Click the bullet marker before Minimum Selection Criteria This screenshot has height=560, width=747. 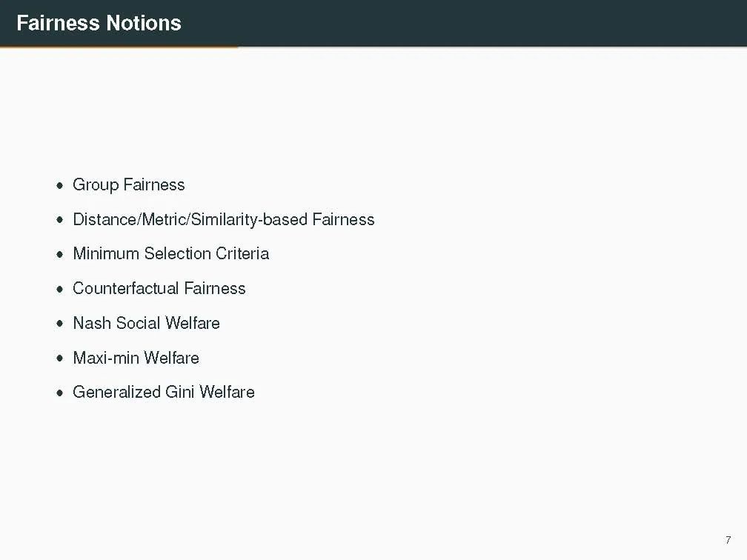[59, 254]
